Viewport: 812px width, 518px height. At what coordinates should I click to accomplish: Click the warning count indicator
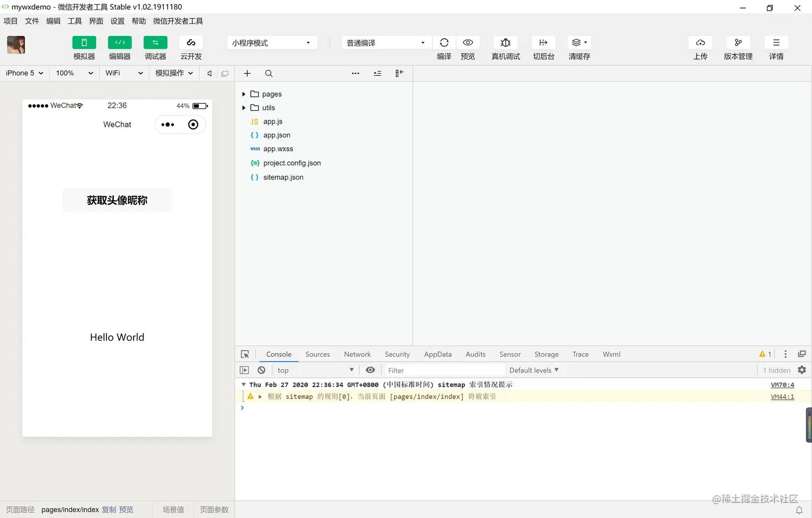(x=765, y=354)
